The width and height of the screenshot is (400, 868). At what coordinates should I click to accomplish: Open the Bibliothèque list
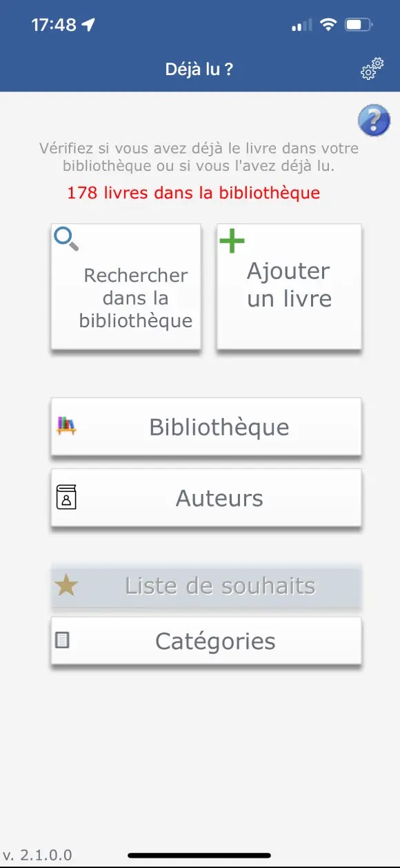coord(206,426)
